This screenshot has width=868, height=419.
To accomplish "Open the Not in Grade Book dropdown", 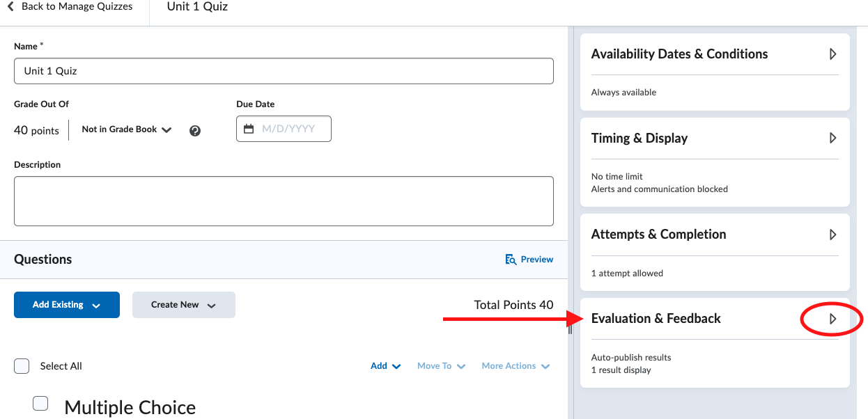I will (x=127, y=129).
